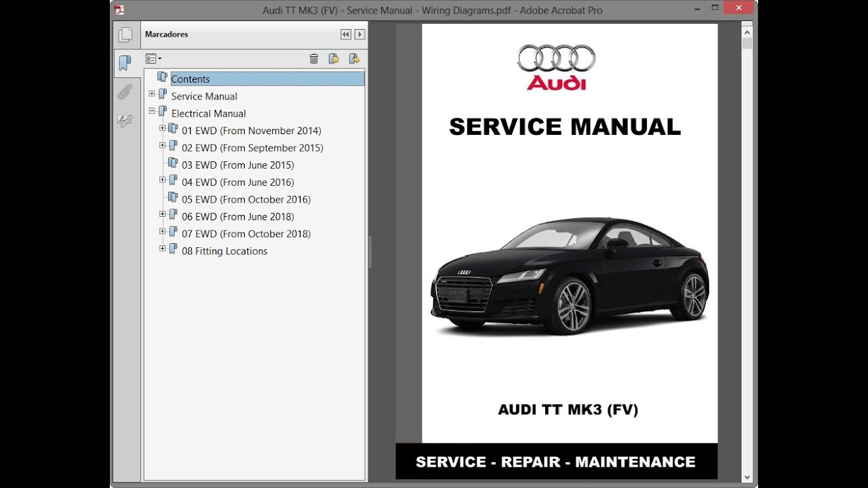The height and width of the screenshot is (488, 868).
Task: Click the navigation pane splitter handle
Action: [x=370, y=252]
